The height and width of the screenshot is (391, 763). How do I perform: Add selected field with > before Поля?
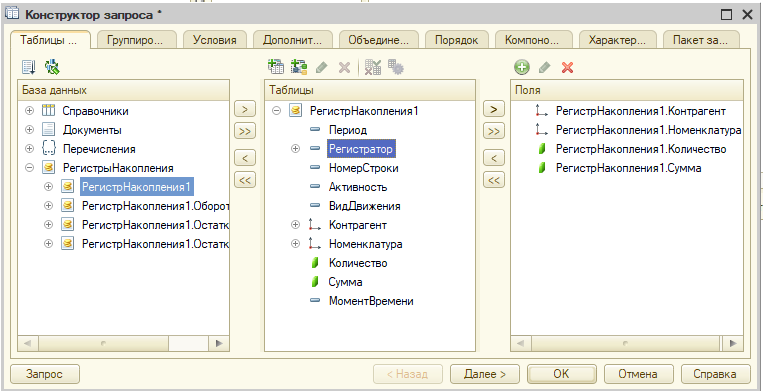[493, 109]
